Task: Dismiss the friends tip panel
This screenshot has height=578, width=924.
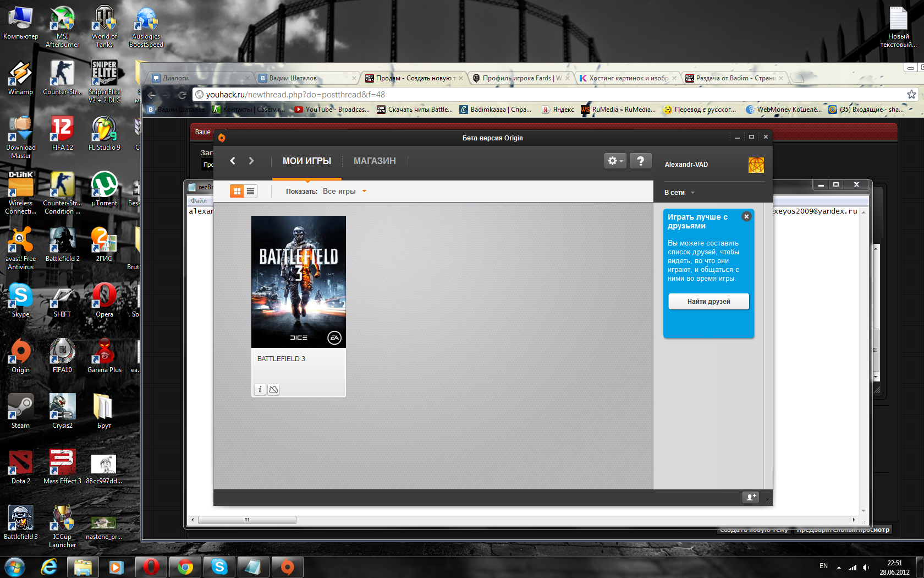Action: pos(746,216)
